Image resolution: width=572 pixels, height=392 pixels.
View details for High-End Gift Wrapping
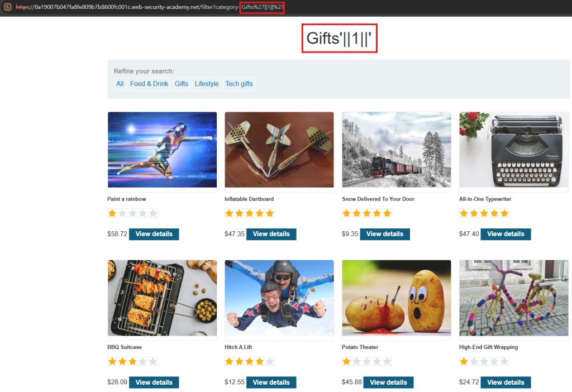[506, 383]
